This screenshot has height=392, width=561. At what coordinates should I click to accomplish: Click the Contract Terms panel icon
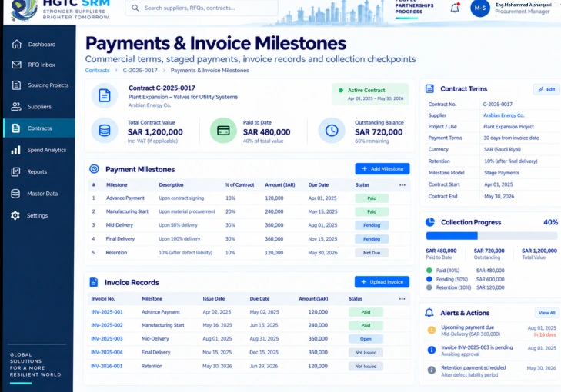point(429,88)
